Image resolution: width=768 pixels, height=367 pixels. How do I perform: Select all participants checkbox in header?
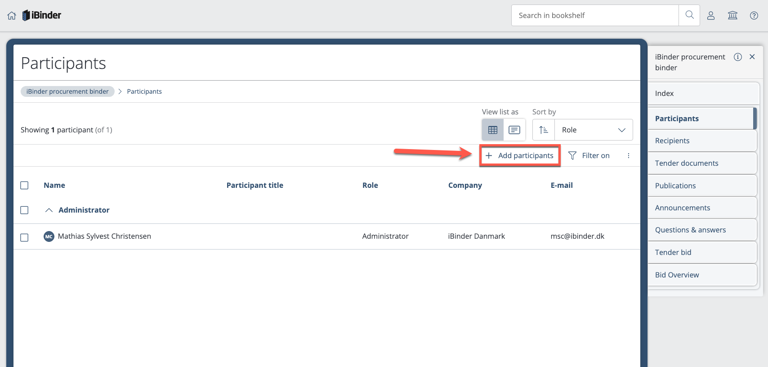(x=24, y=185)
